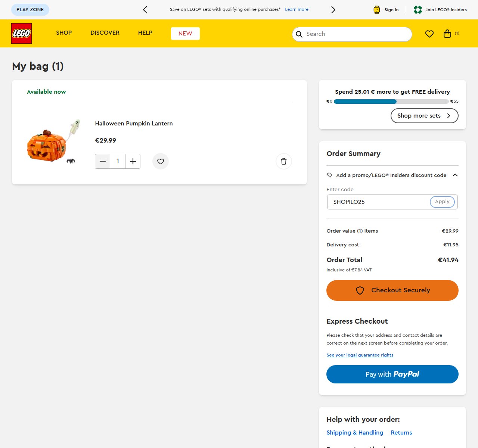This screenshot has height=448, width=478.
Task: Click the header bag item count (1)
Action: [457, 33]
